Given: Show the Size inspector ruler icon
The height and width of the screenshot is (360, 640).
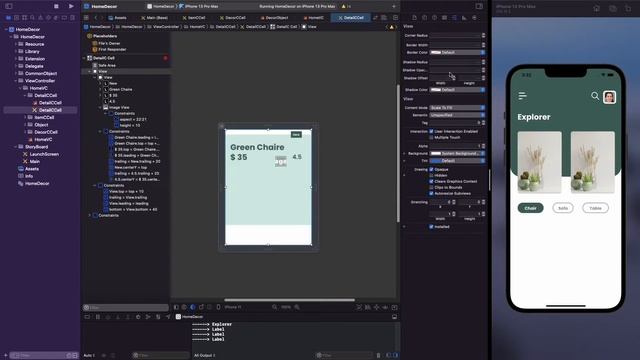Looking at the screenshot, I should [464, 18].
